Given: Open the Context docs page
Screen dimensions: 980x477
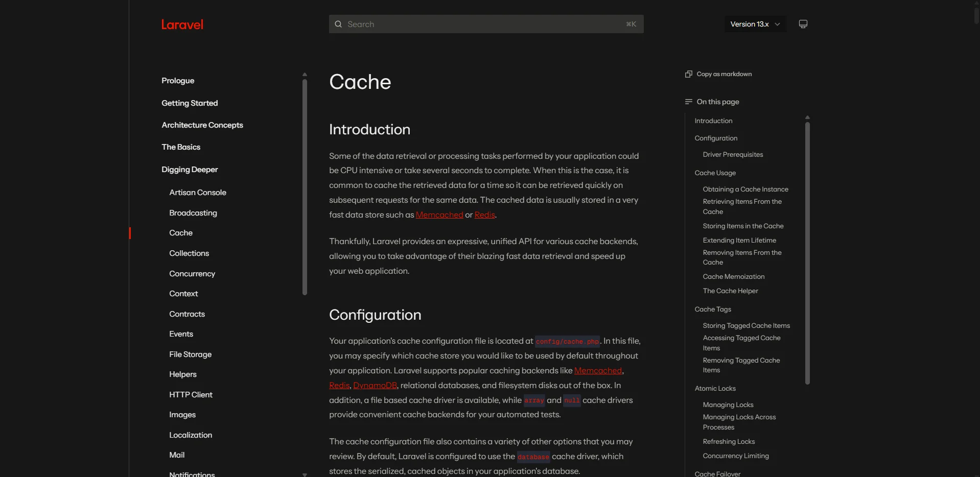Looking at the screenshot, I should coord(183,294).
